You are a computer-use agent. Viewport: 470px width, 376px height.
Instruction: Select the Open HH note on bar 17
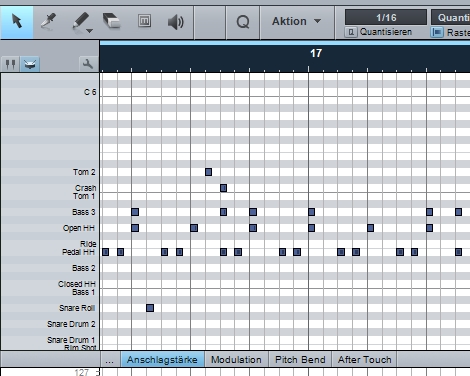[311, 228]
